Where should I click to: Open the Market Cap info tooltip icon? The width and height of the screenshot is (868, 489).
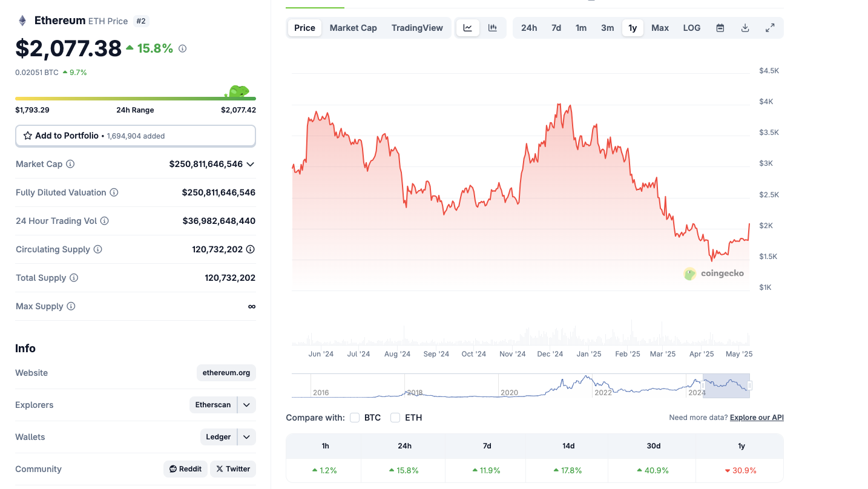[70, 164]
